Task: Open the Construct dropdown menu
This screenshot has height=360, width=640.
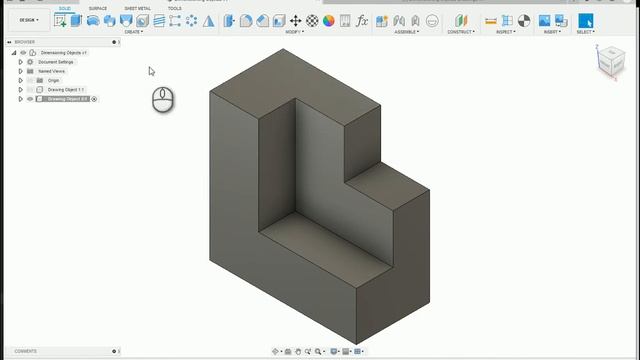Action: tap(461, 32)
